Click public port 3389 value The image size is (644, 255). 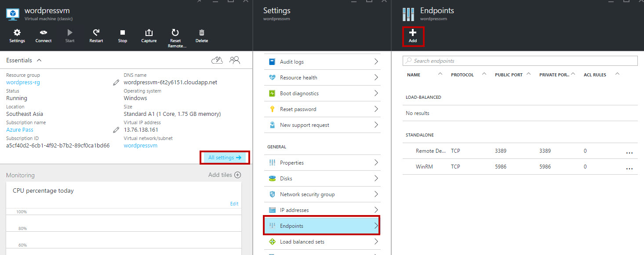[x=501, y=151]
